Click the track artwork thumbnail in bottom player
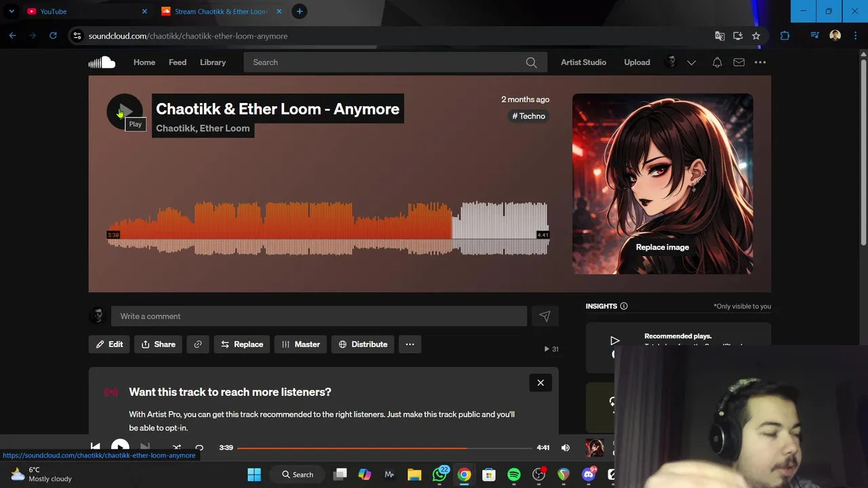Viewport: 868px width, 488px height. (x=595, y=447)
